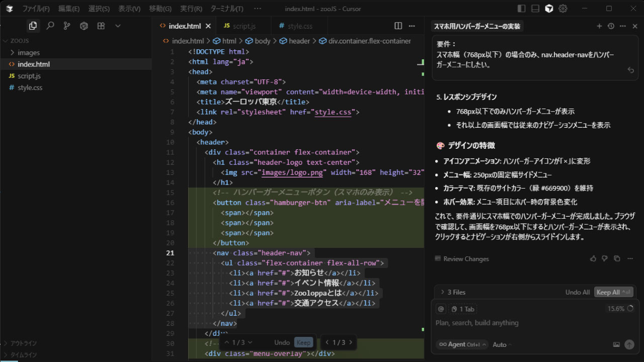Copy the chat response
The image size is (644, 362).
click(617, 258)
